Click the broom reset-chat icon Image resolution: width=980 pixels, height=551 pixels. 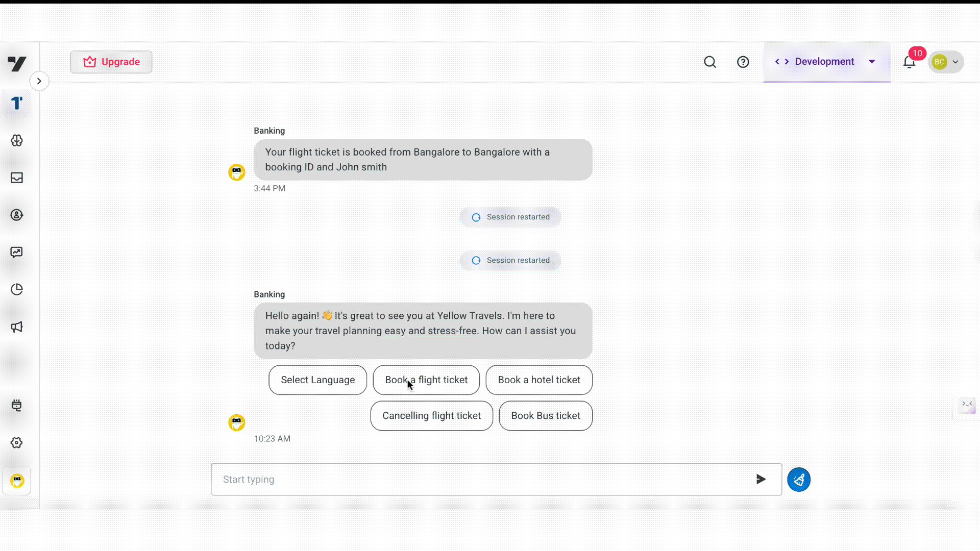798,480
